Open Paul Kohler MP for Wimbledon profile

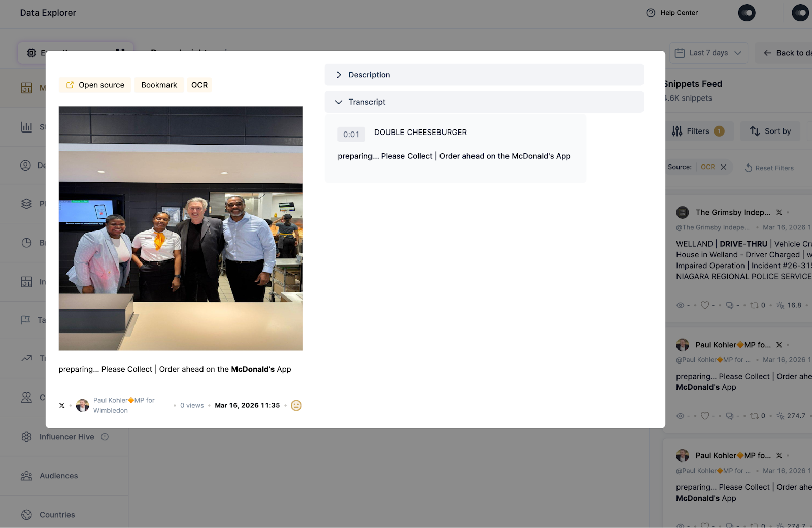point(124,405)
